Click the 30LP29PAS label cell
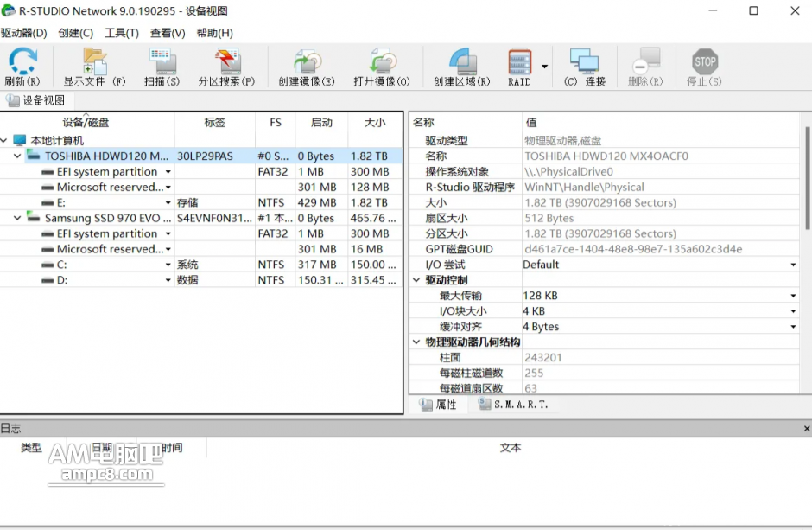Image resolution: width=812 pixels, height=530 pixels. [x=205, y=156]
